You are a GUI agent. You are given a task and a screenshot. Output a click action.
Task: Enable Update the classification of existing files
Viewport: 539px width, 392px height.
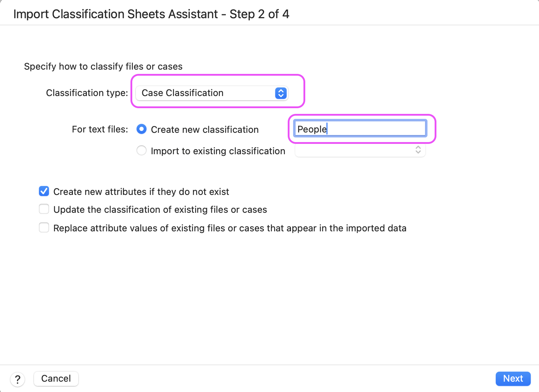point(44,209)
